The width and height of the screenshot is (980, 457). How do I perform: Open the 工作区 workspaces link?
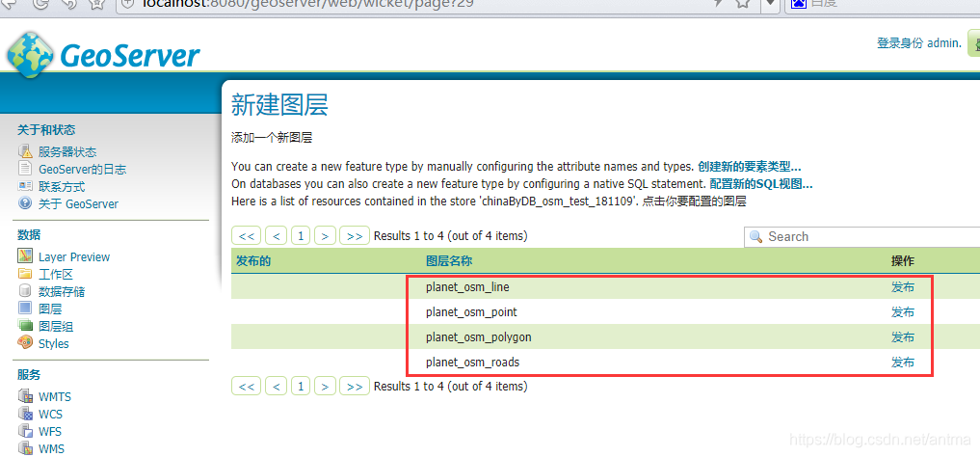coord(55,274)
